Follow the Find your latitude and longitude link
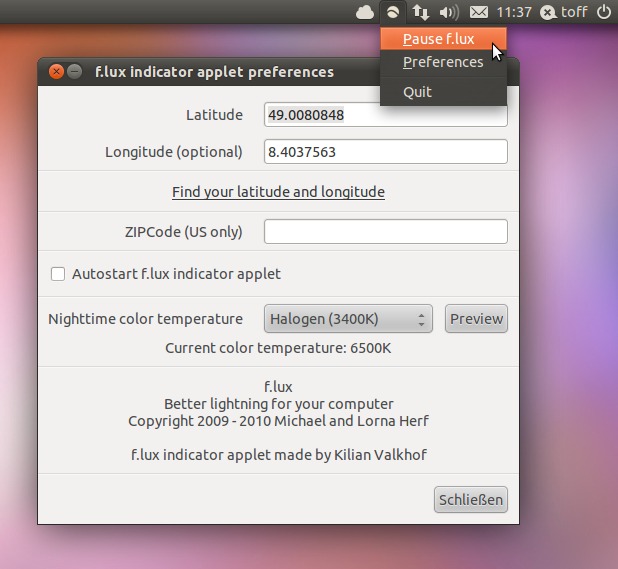618x569 pixels. click(x=278, y=192)
